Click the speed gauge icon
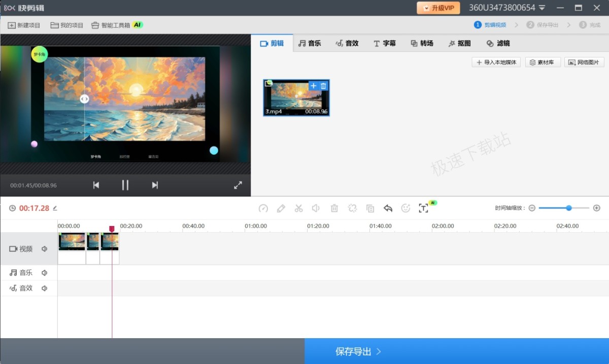The width and height of the screenshot is (609, 364). tap(263, 208)
